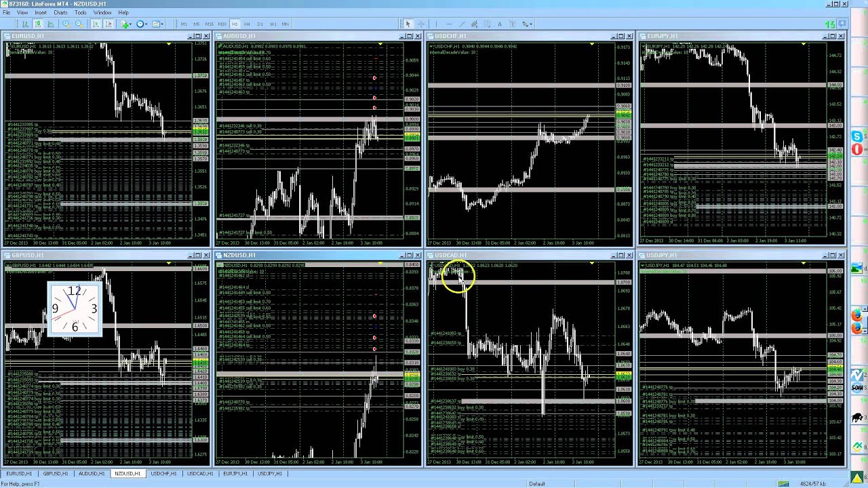Click the Zoom In magnifier icon

click(x=66, y=24)
